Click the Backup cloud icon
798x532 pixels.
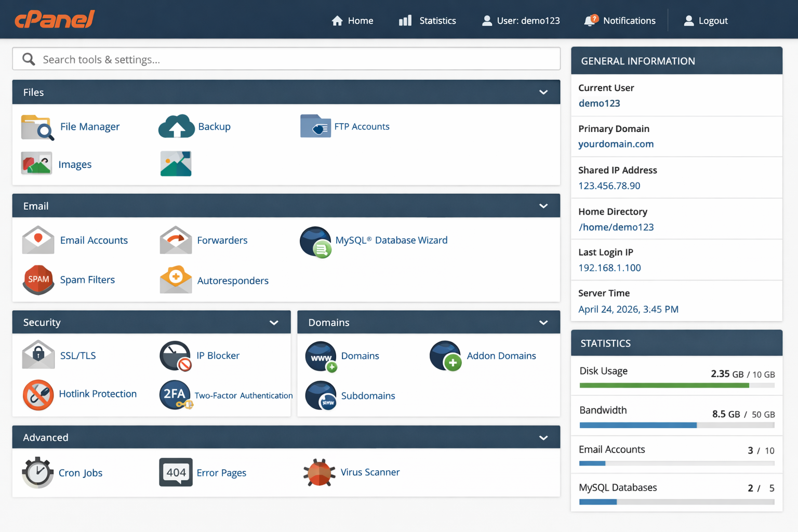coord(176,127)
